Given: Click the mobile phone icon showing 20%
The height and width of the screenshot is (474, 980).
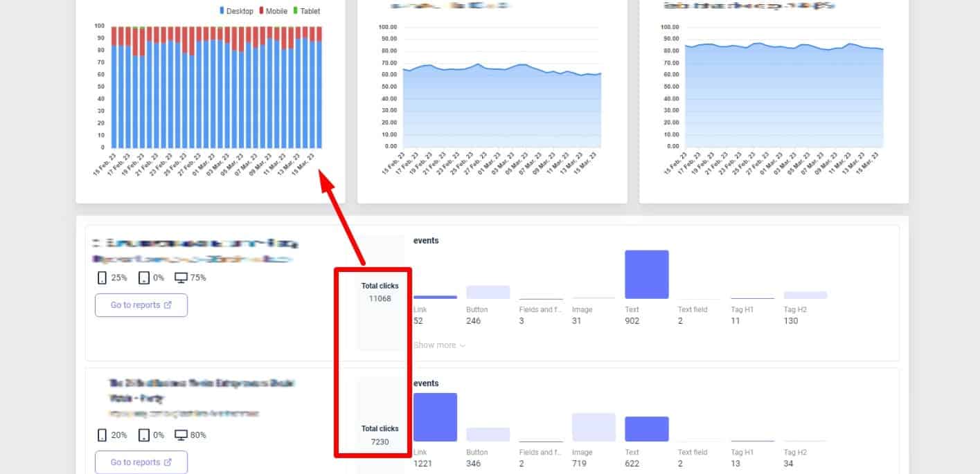Looking at the screenshot, I should point(102,435).
